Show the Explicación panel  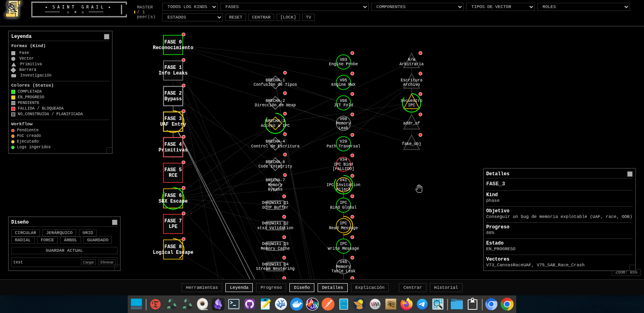coord(370,288)
